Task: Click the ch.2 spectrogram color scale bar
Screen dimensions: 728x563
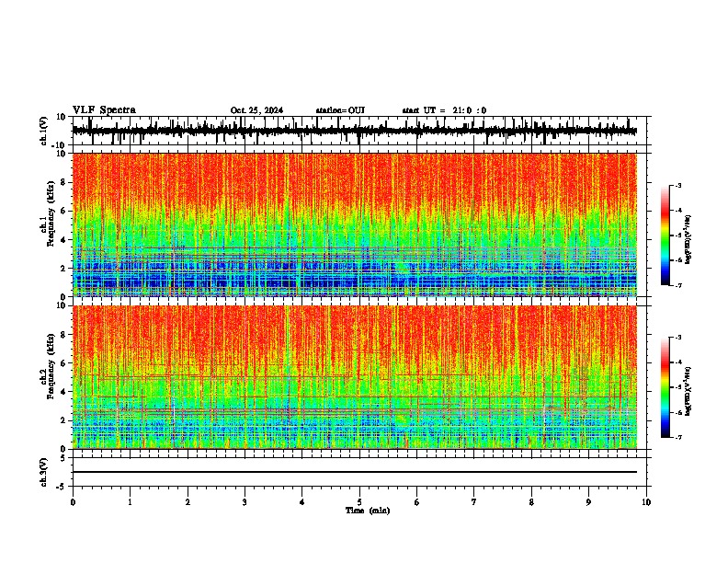Action: click(x=665, y=387)
